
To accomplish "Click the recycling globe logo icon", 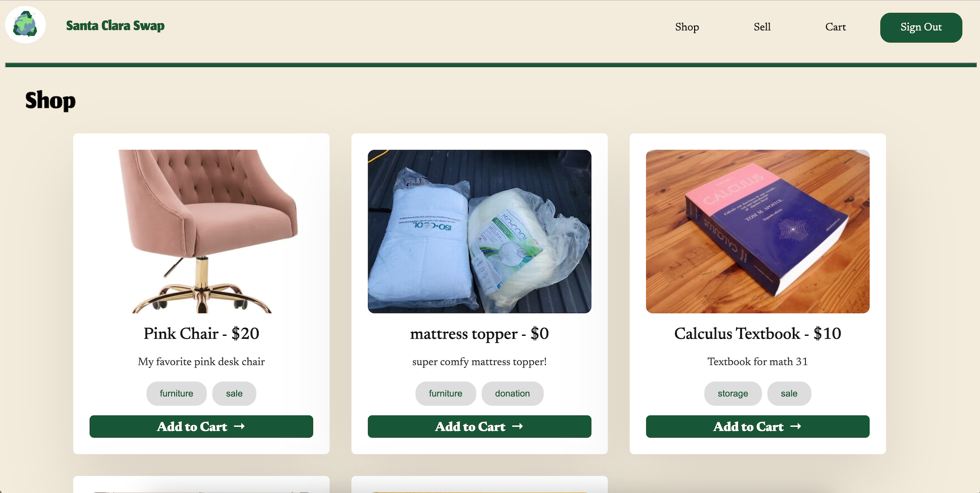I will coord(25,25).
